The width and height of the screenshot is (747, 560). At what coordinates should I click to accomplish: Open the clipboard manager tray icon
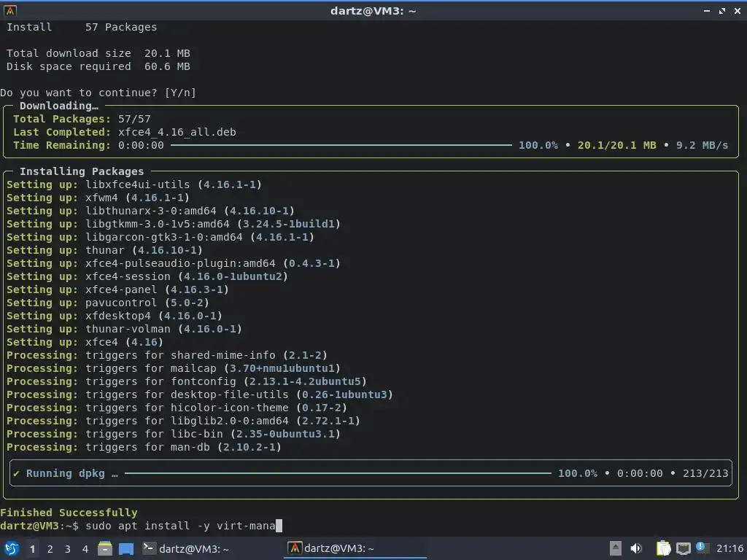[x=663, y=548]
